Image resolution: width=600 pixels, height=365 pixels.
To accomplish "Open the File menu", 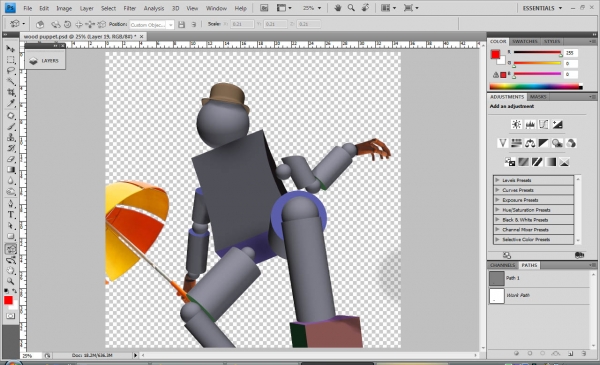I will pyautogui.click(x=28, y=8).
